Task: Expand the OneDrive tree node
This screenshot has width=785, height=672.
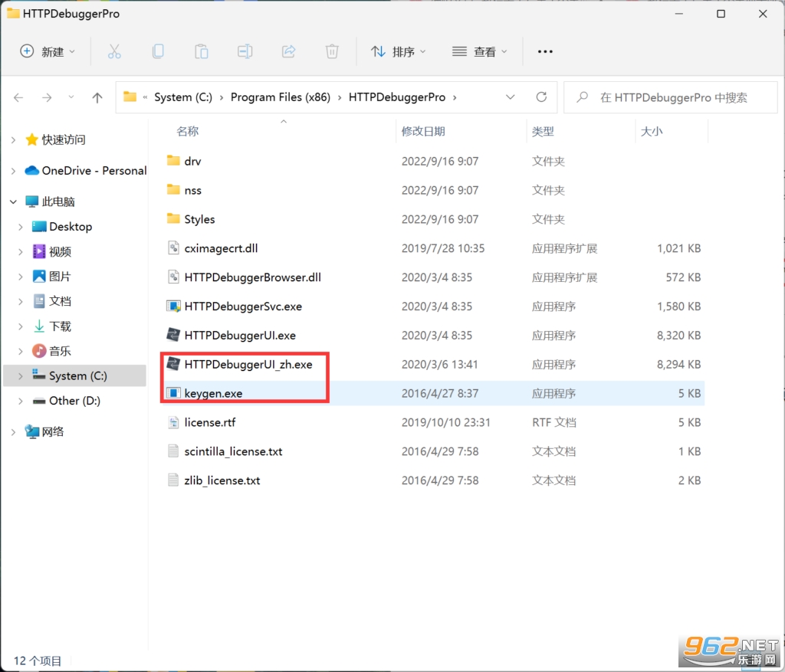Action: tap(14, 171)
